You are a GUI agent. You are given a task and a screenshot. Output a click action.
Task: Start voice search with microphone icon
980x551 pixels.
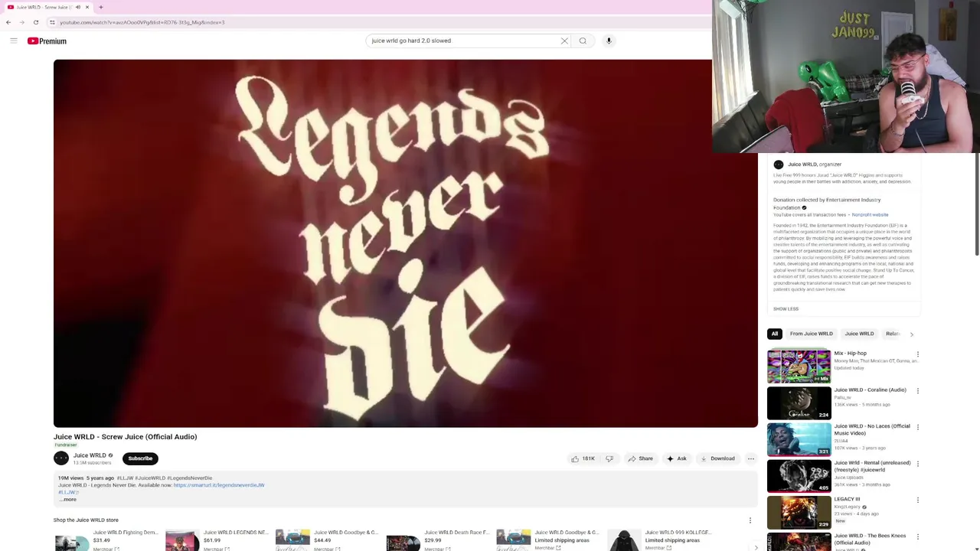tap(609, 41)
